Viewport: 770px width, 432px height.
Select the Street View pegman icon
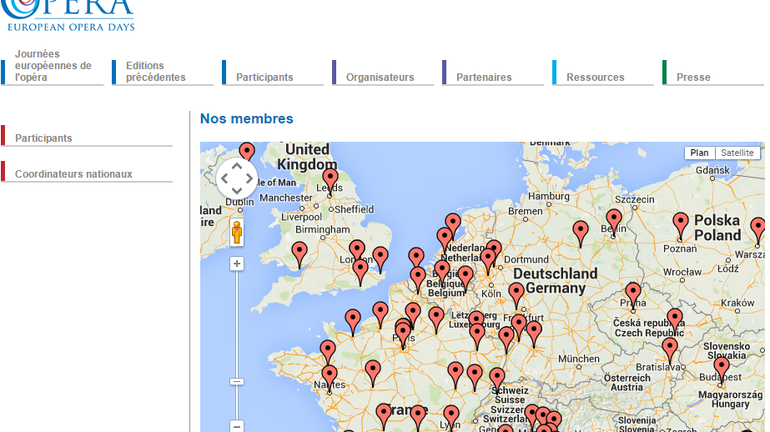click(237, 233)
